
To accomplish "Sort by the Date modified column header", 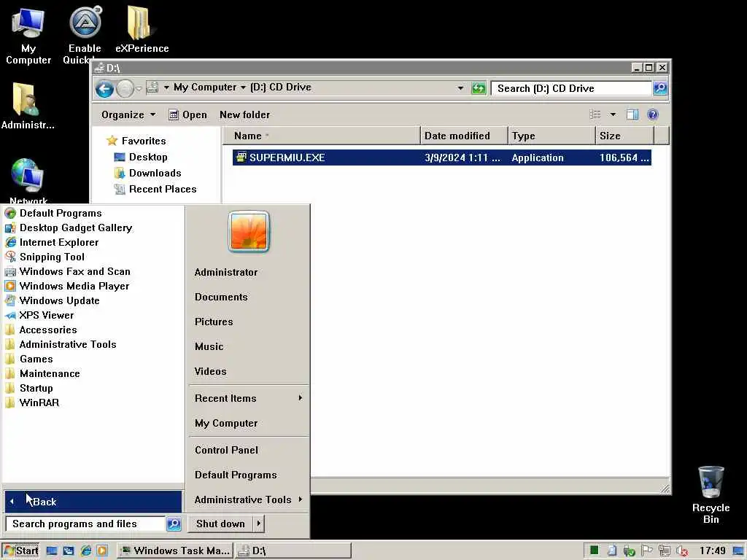I will pos(464,136).
